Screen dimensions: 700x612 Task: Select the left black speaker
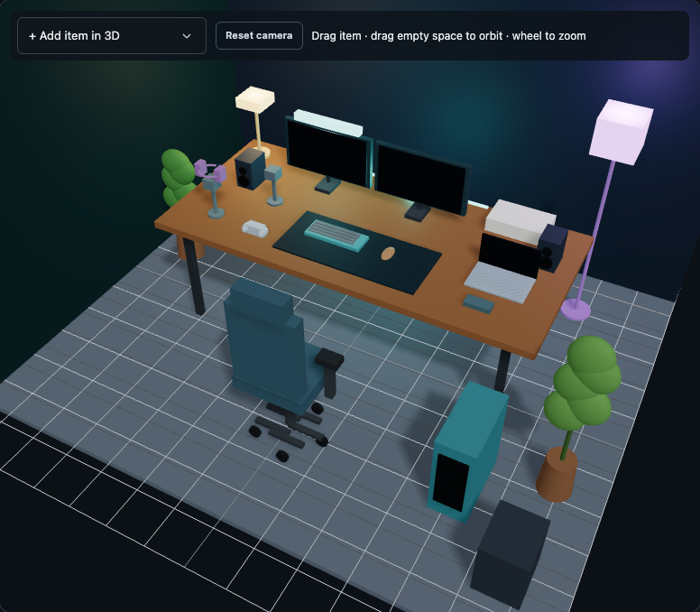(x=250, y=169)
